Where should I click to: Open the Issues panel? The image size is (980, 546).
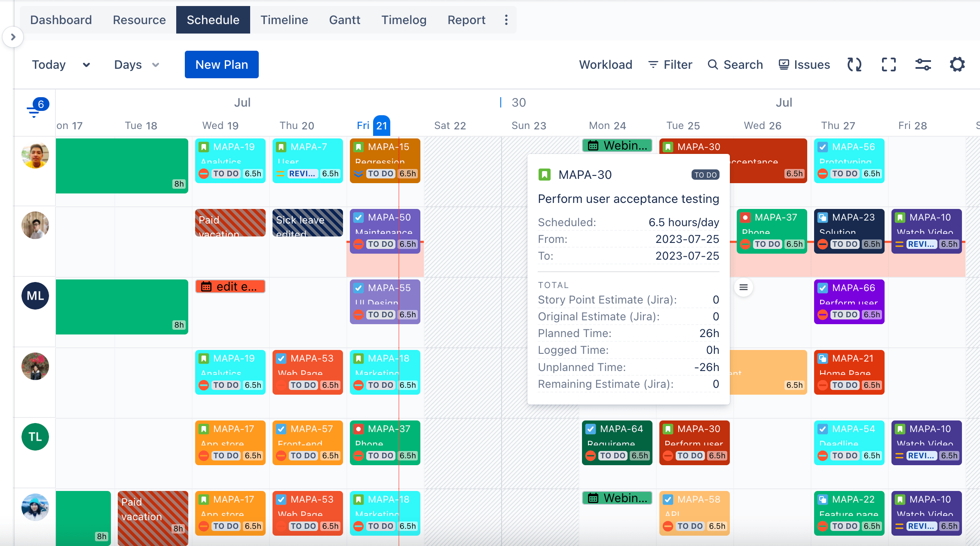point(804,64)
